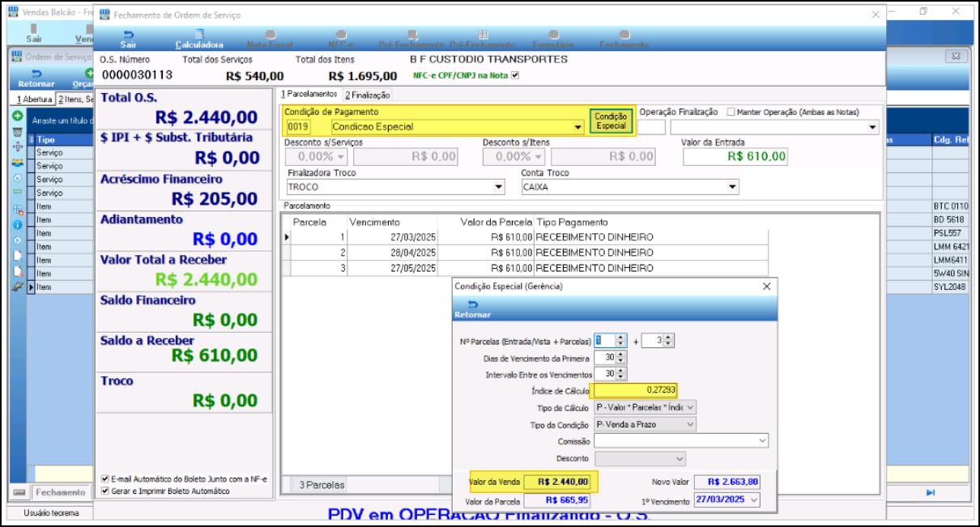Expand Condição de Pagamento dropdown
This screenshot has width=980, height=527.
click(x=577, y=127)
